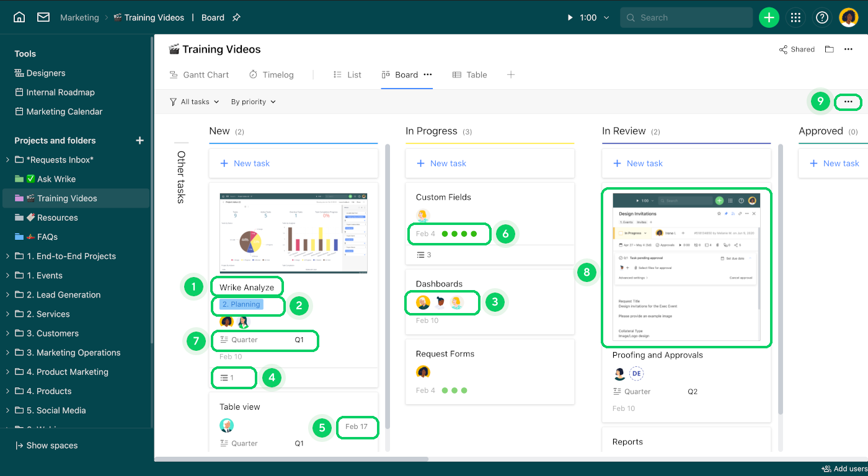Open the Help question mark icon

pyautogui.click(x=822, y=17)
